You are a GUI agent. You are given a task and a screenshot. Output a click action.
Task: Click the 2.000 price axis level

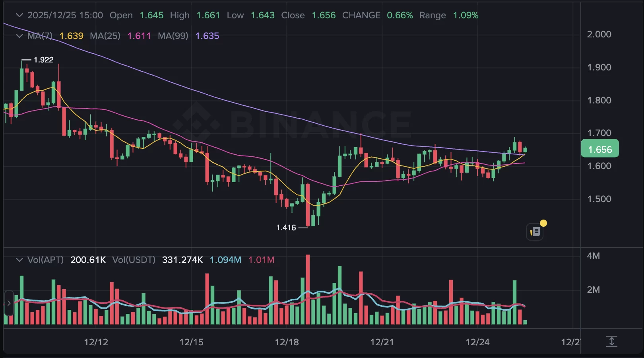(x=599, y=34)
